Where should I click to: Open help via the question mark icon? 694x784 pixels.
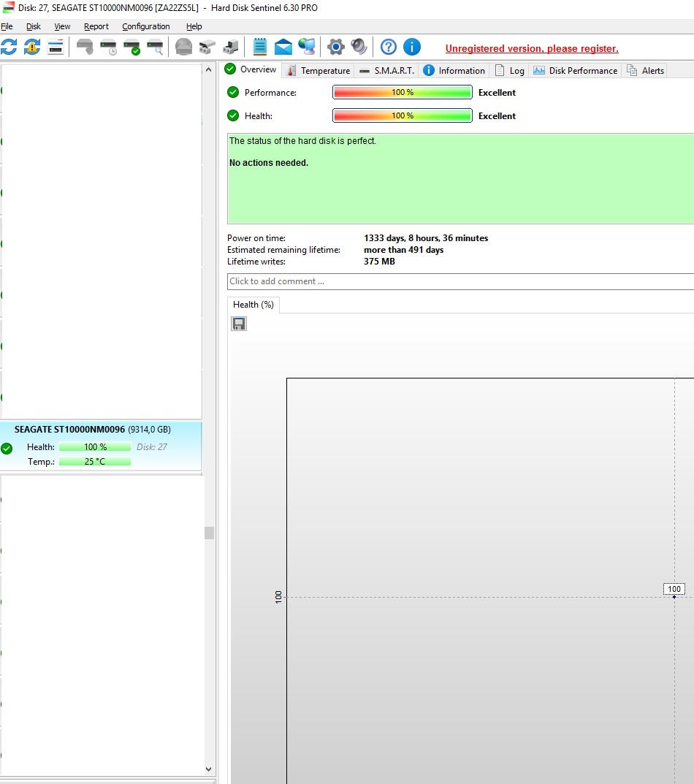[389, 47]
